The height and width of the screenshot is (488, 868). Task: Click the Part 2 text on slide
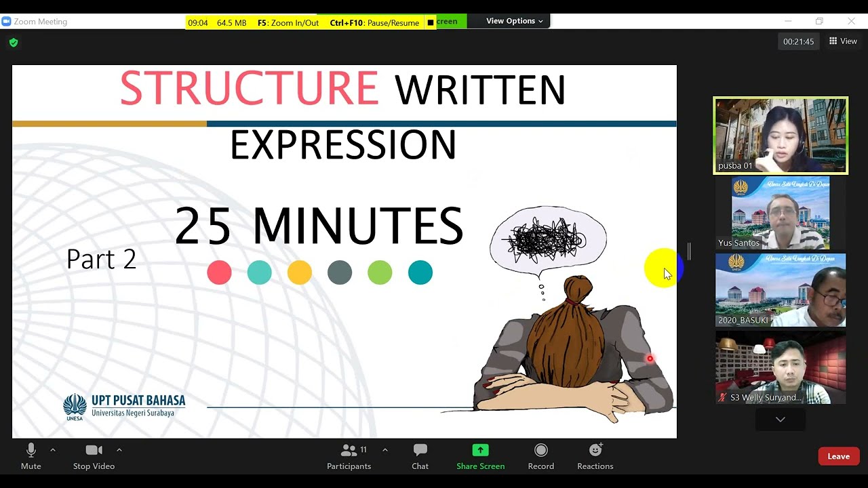pyautogui.click(x=101, y=259)
